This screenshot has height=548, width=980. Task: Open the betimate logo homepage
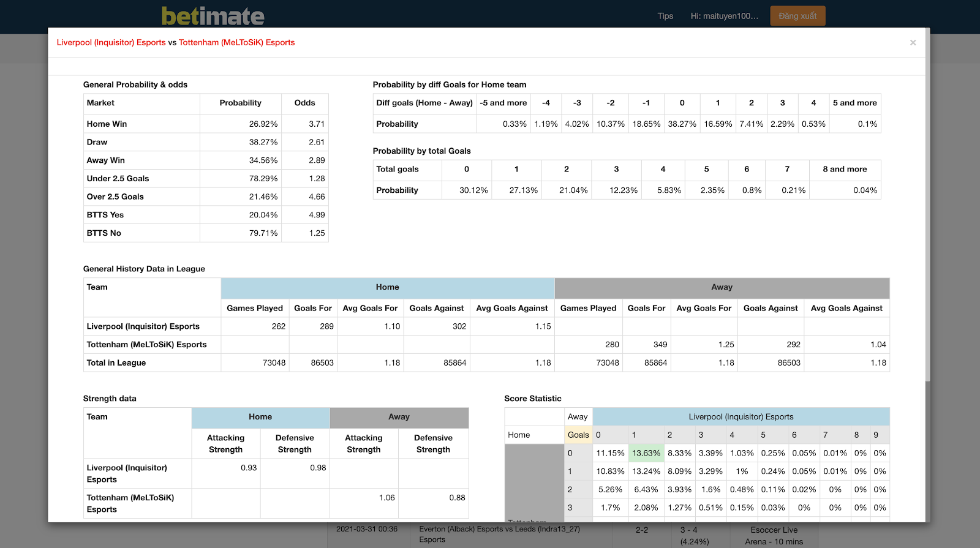coord(213,16)
